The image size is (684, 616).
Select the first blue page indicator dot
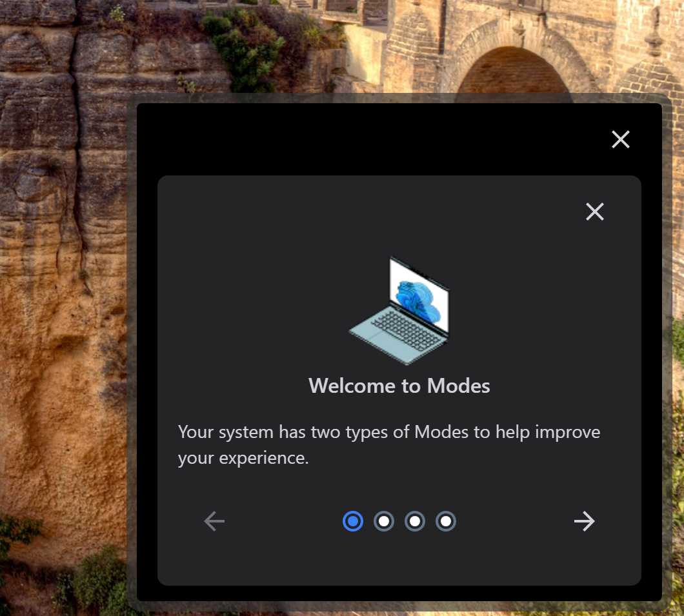(x=353, y=521)
